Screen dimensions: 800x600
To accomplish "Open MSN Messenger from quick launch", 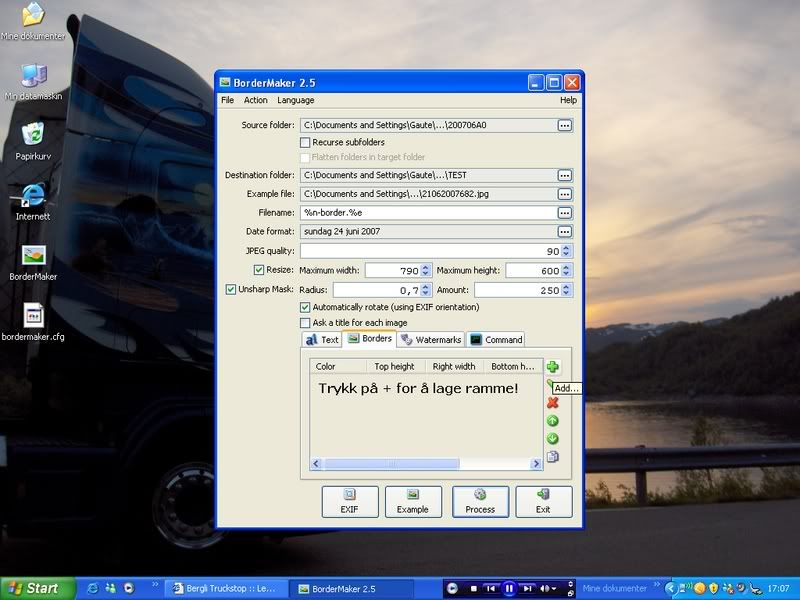I will [x=111, y=588].
